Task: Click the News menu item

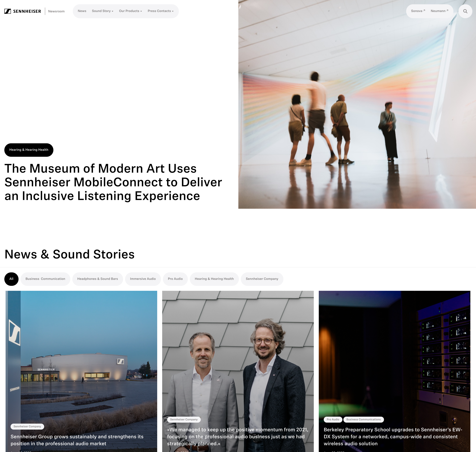Action: click(x=82, y=11)
